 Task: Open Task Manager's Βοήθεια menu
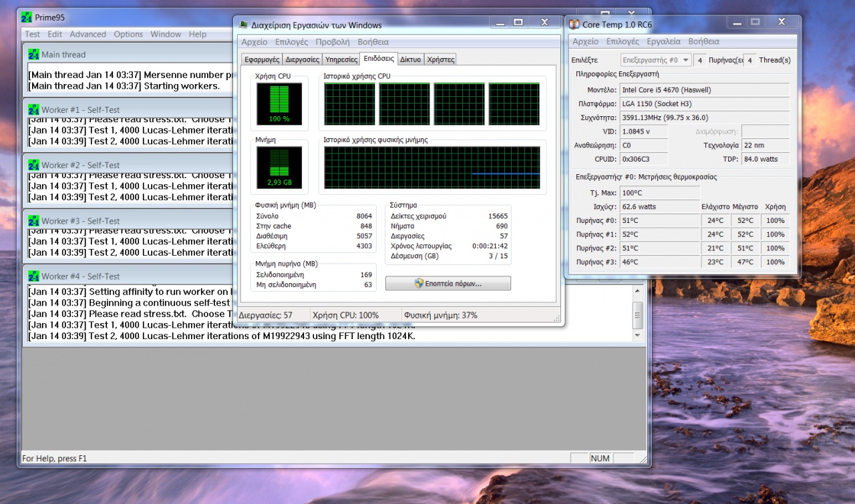coord(373,42)
